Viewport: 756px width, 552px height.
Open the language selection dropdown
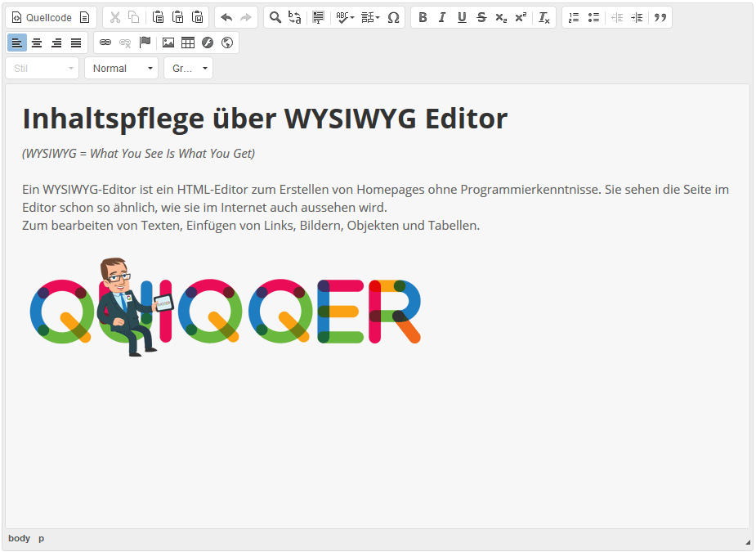pos(370,18)
